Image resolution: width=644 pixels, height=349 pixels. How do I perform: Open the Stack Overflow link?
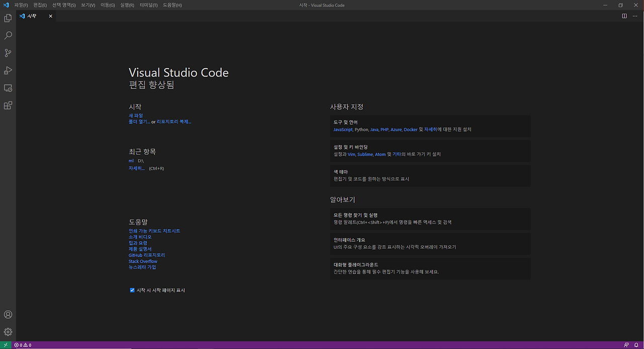pyautogui.click(x=143, y=261)
